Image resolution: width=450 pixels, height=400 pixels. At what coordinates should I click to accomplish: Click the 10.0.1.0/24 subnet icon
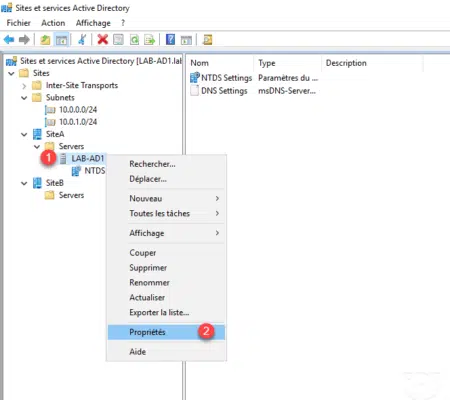click(50, 122)
